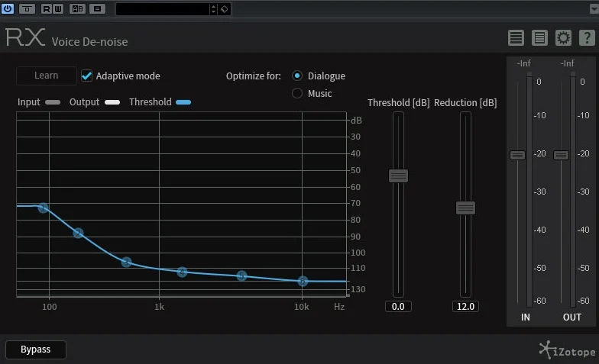Screen dimensions: 599x364
Task: Click the 'Threshold [dB]' slider label
Action: [399, 102]
